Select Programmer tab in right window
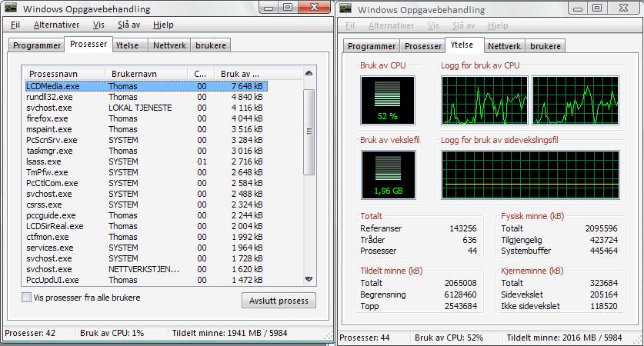This screenshot has width=644, height=346. 372,46
